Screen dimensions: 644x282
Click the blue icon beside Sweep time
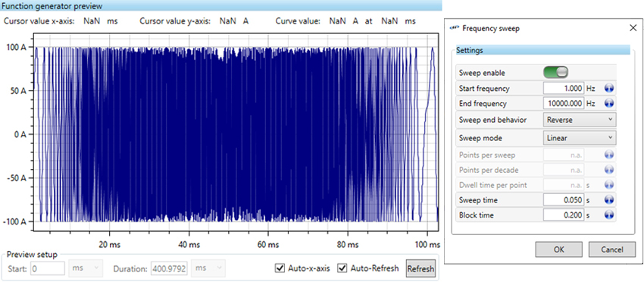(608, 200)
